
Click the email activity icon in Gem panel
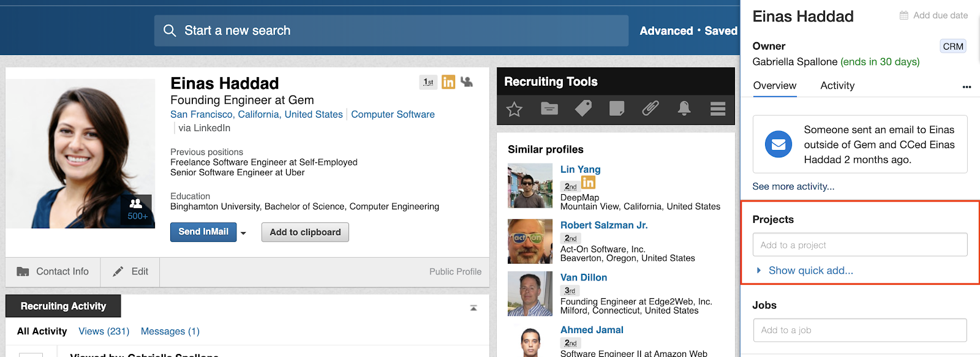click(x=778, y=145)
